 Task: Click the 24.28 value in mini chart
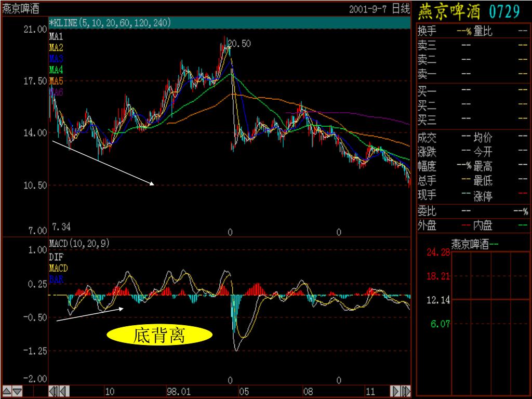pyautogui.click(x=438, y=252)
